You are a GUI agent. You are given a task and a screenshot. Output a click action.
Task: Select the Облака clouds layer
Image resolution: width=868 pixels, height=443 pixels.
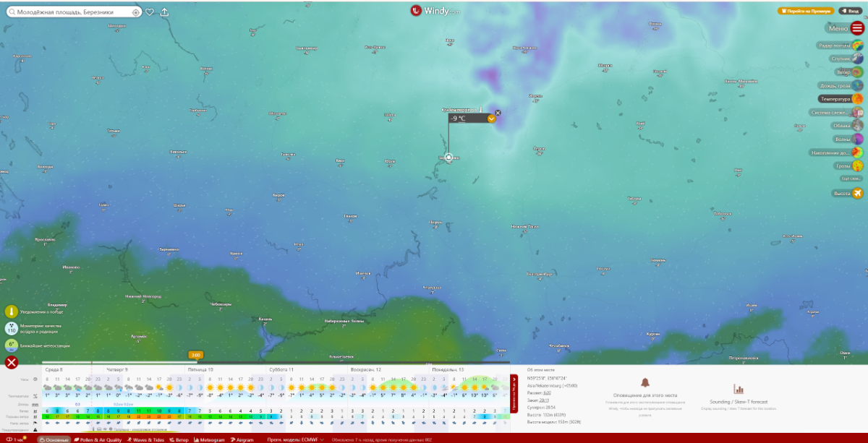point(857,125)
